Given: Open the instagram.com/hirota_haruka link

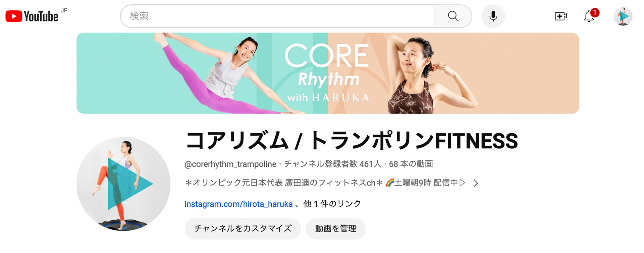Looking at the screenshot, I should [238, 204].
